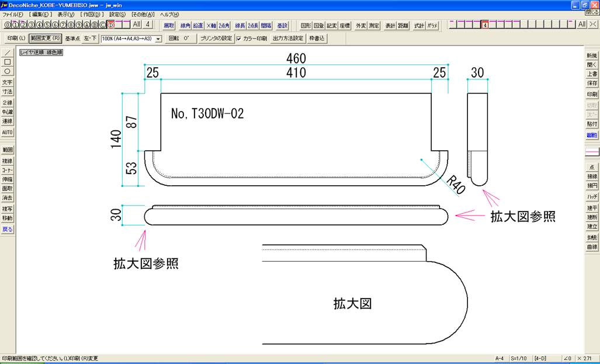Select the active layer D button

pos(111,25)
